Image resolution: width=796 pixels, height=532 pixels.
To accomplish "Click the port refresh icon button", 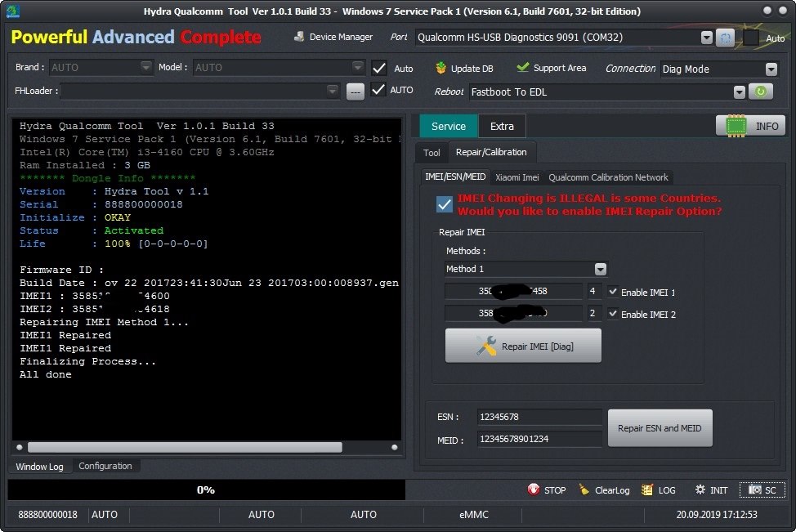I will (725, 38).
